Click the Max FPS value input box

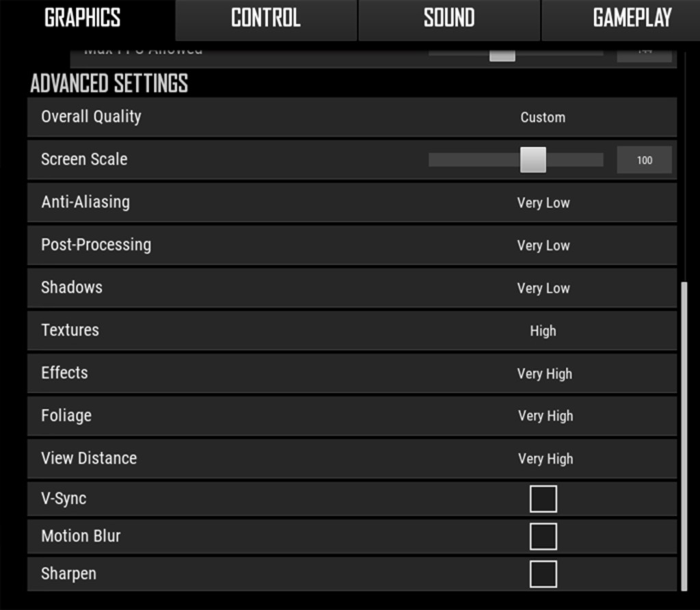pyautogui.click(x=644, y=56)
